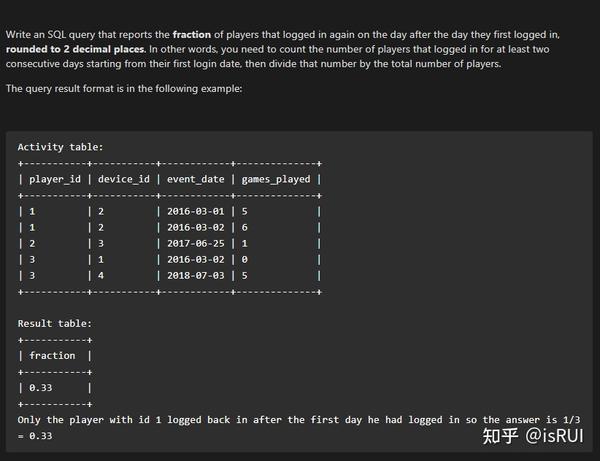Select the event_date column header
This screenshot has height=461, width=600.
tap(195, 179)
